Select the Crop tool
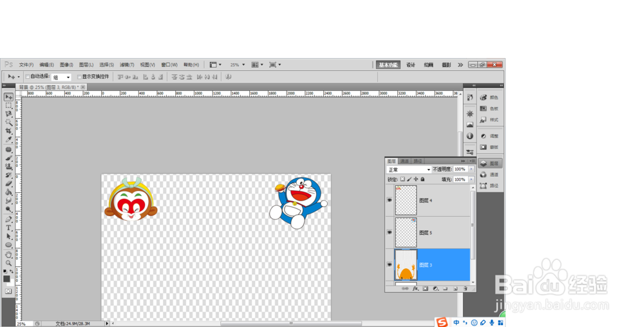Image resolution: width=644 pixels, height=327 pixels. (8, 131)
